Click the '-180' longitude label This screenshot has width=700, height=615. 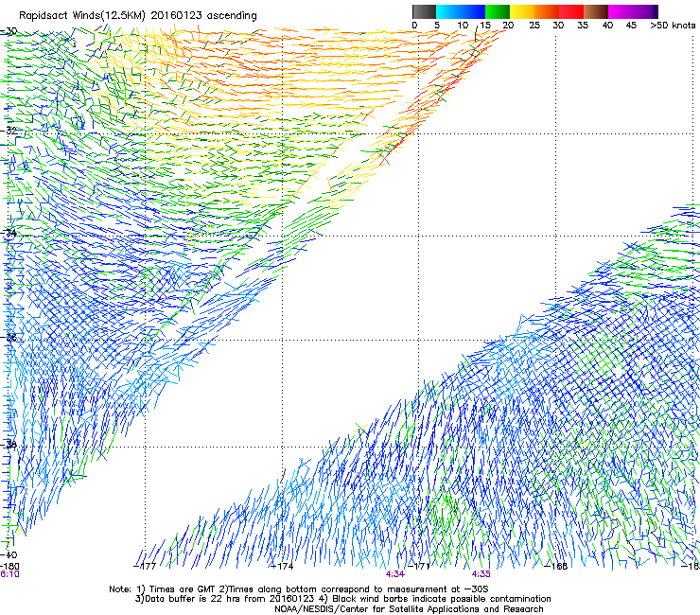click(x=9, y=567)
